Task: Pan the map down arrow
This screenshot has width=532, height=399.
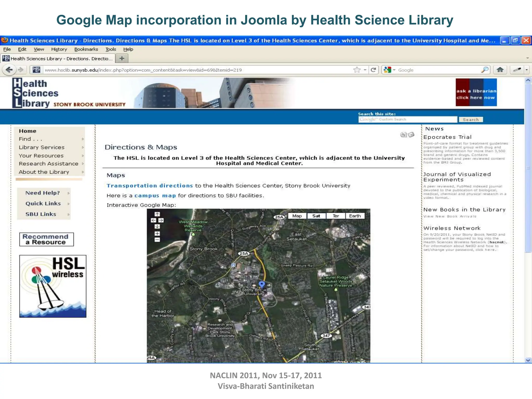Action: pos(157,227)
